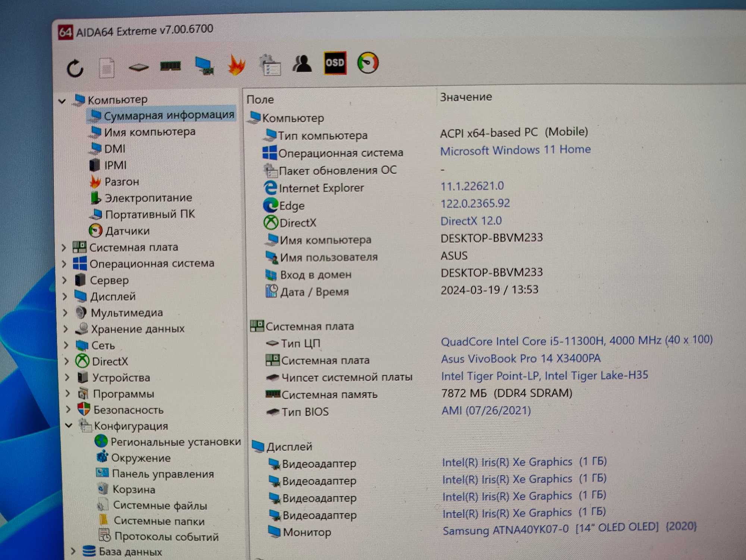
Task: Click the Internet Explorer icon in the list
Action: 270,188
